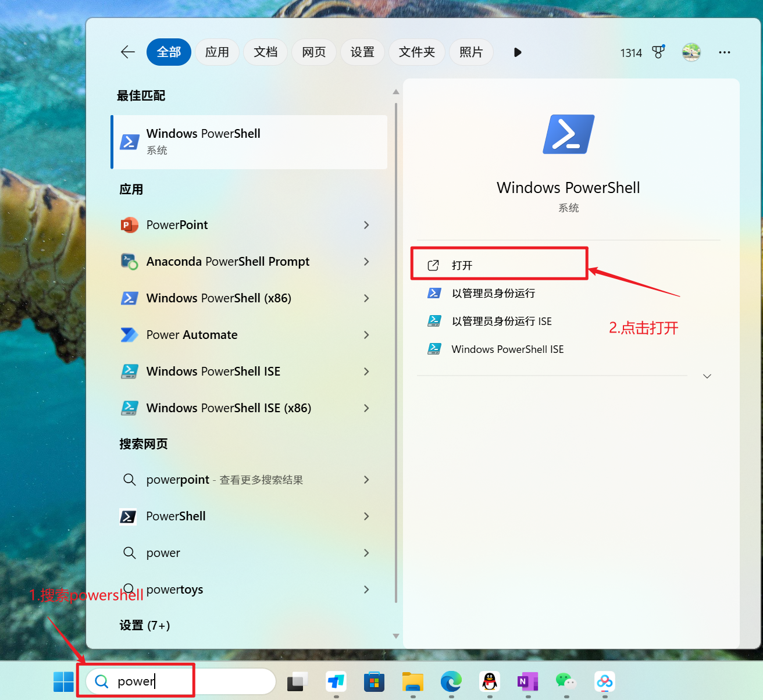The image size is (763, 700).
Task: Open the three-dot more options menu
Action: coord(724,52)
